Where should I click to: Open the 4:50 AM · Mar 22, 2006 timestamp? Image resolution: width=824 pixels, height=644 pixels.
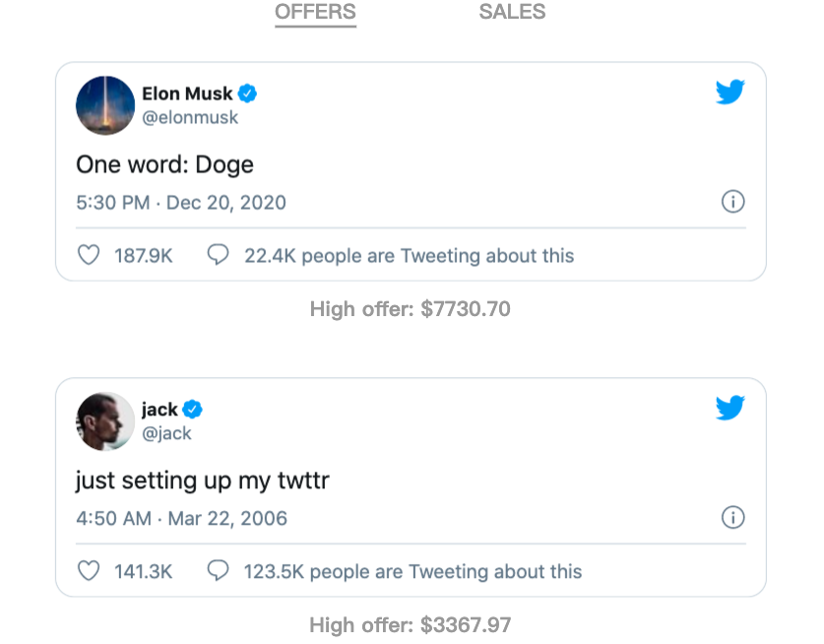181,518
